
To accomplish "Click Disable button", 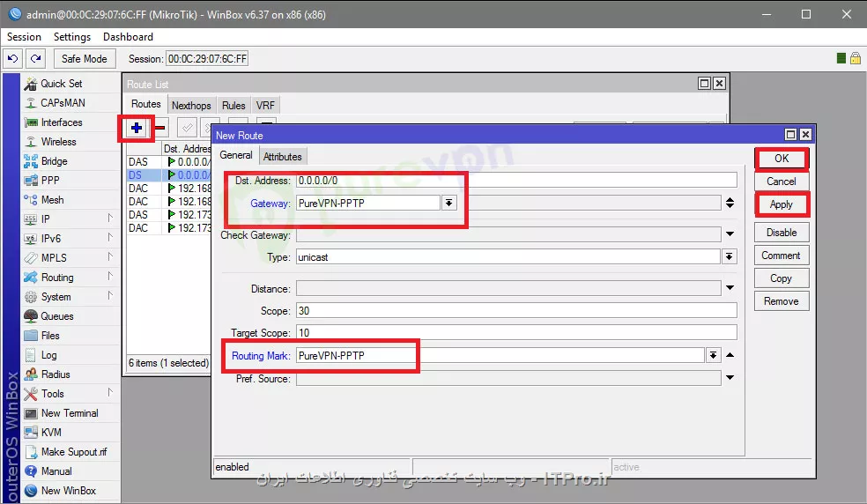I will pyautogui.click(x=782, y=233).
